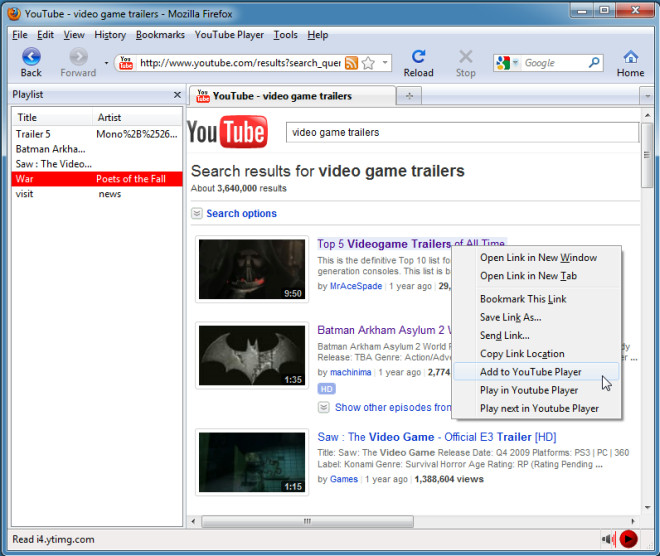The width and height of the screenshot is (660, 556).
Task: Choose Send Link...
Action: (x=537, y=335)
